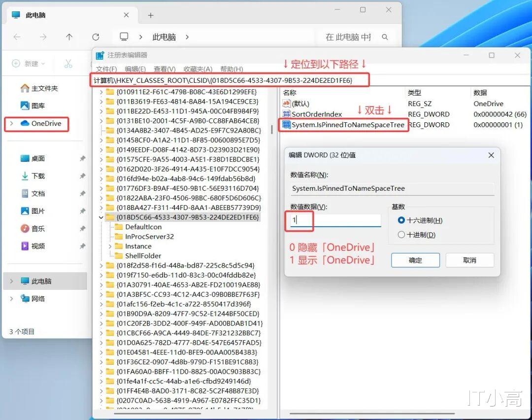Screen dimensions: 532x420
Task: Click the Registry Editor title bar icon
Action: [x=100, y=55]
